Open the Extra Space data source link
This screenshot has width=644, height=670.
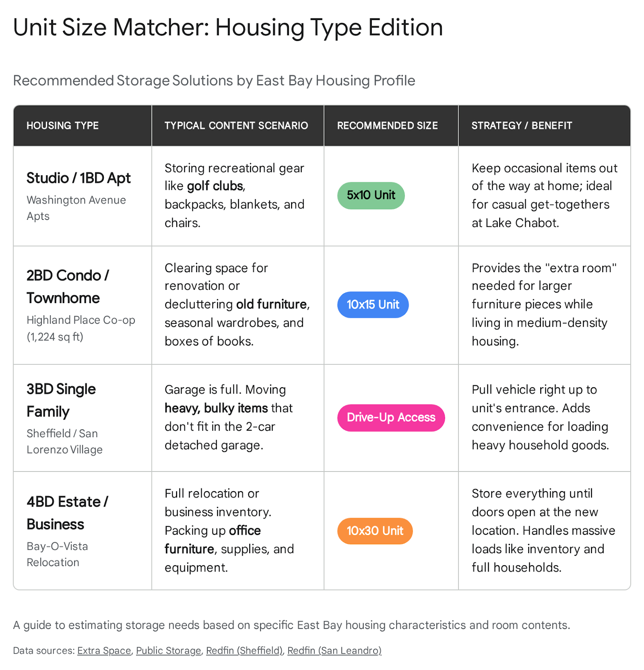point(104,650)
